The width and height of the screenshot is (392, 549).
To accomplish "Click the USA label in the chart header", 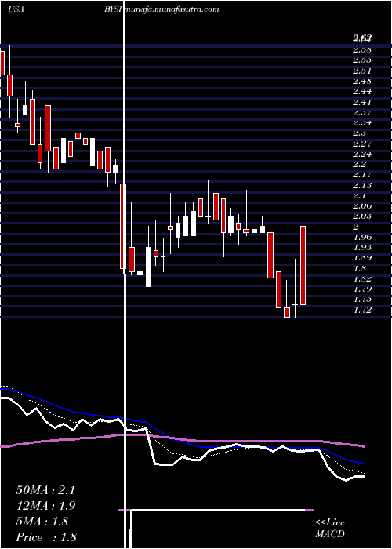I will 16,9.
